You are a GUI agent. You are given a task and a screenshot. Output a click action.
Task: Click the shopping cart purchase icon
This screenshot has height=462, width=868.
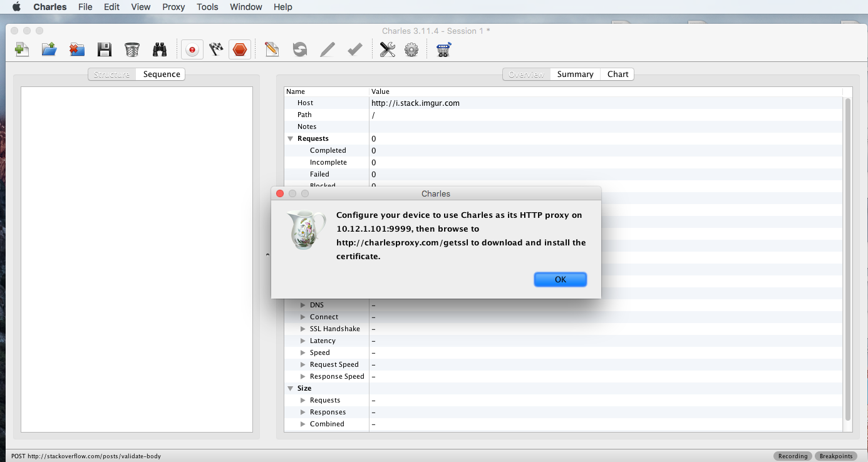443,49
